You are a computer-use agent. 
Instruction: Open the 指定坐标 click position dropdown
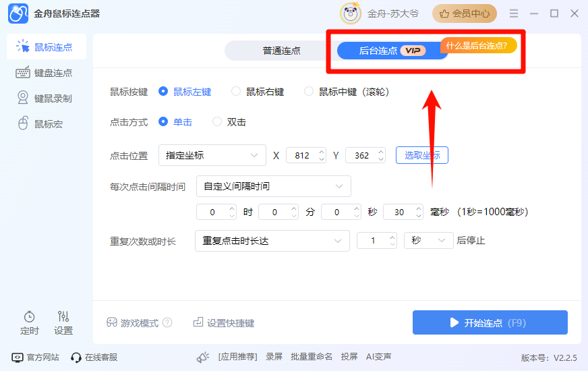tap(212, 155)
